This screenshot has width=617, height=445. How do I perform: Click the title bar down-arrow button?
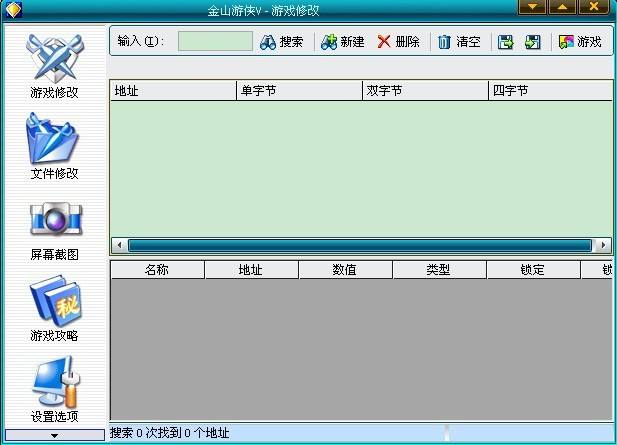pyautogui.click(x=532, y=7)
